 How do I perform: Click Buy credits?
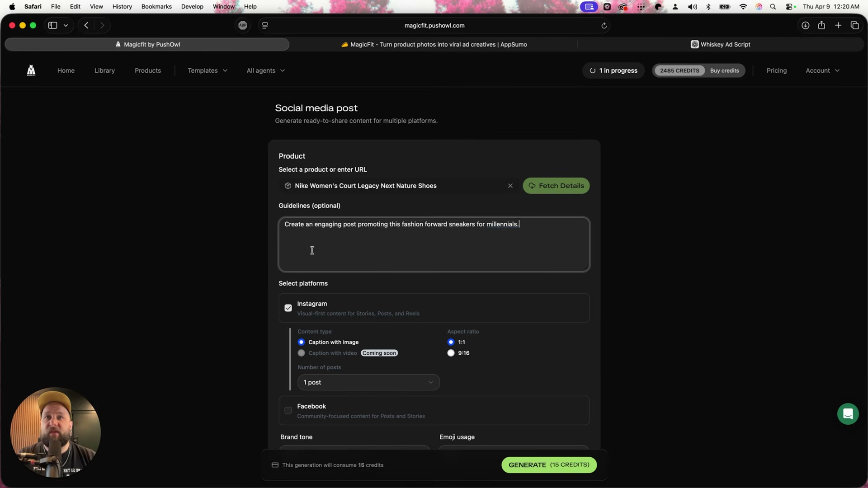point(724,70)
